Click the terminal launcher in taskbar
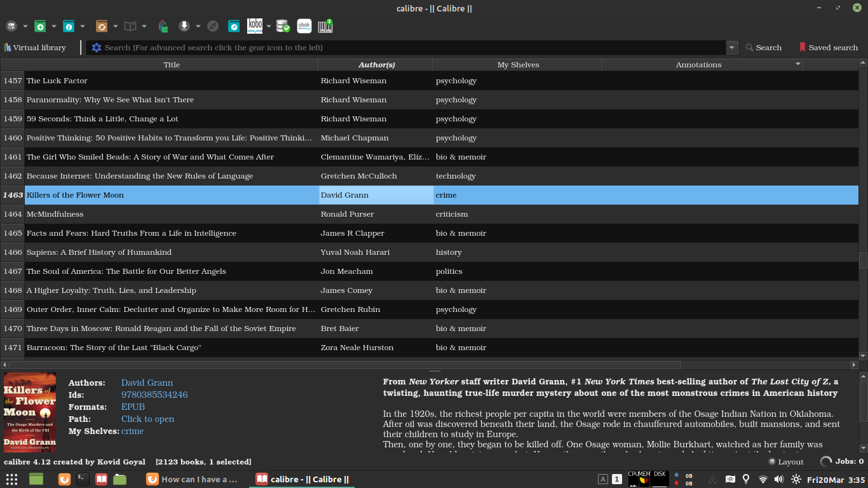This screenshot has width=868, height=488. (x=83, y=479)
